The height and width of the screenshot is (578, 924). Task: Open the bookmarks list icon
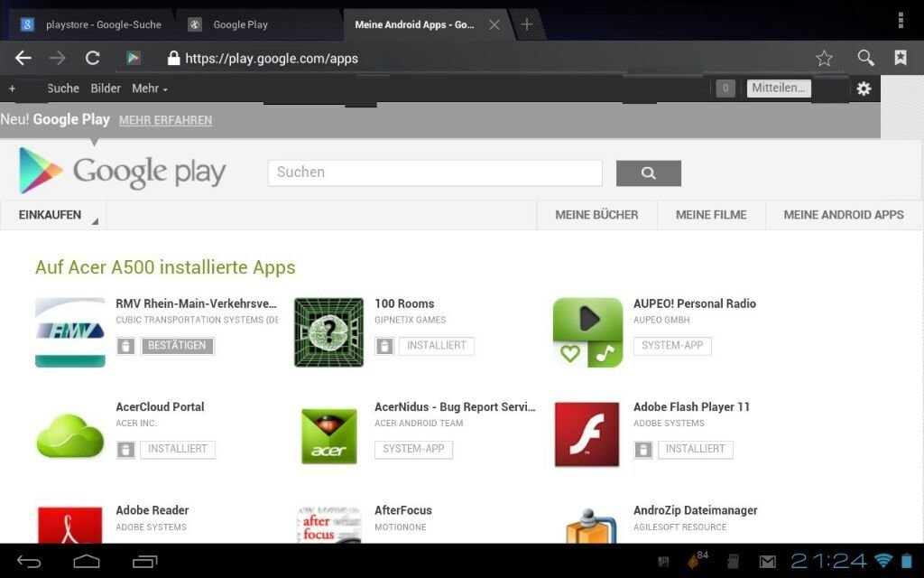coord(901,58)
